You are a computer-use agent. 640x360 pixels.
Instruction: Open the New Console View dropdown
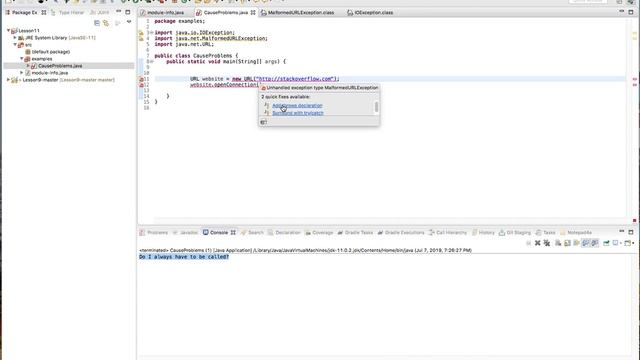click(633, 243)
